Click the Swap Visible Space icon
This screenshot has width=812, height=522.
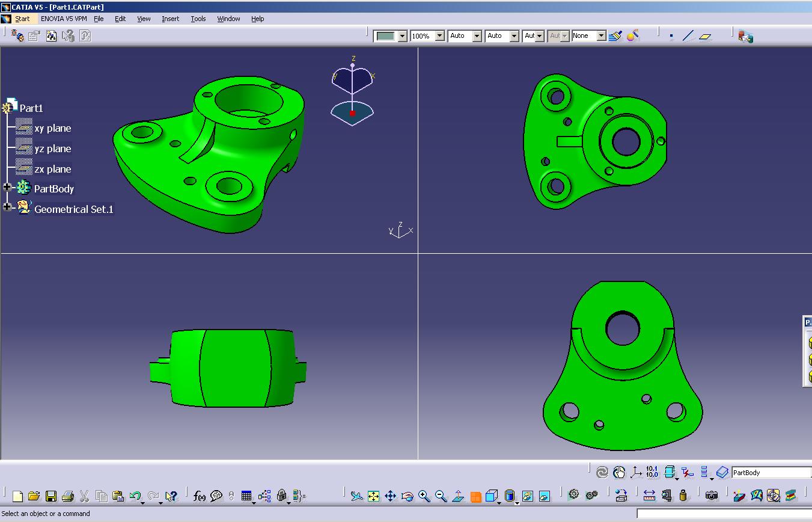(545, 496)
